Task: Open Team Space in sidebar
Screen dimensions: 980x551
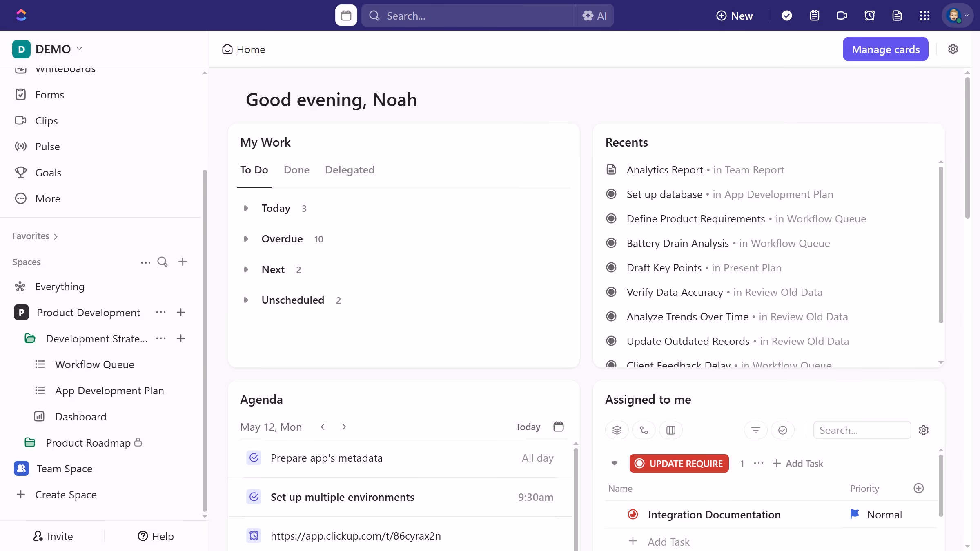Action: pyautogui.click(x=65, y=469)
